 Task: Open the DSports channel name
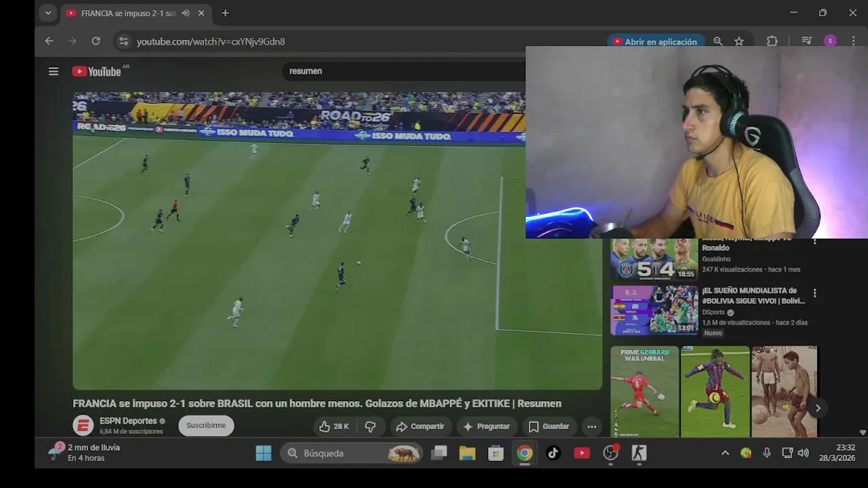click(x=713, y=312)
